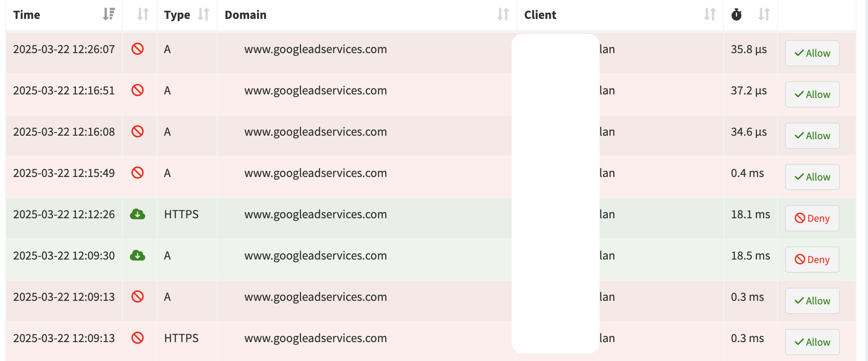
Task: Click the Time column header label
Action: click(27, 15)
